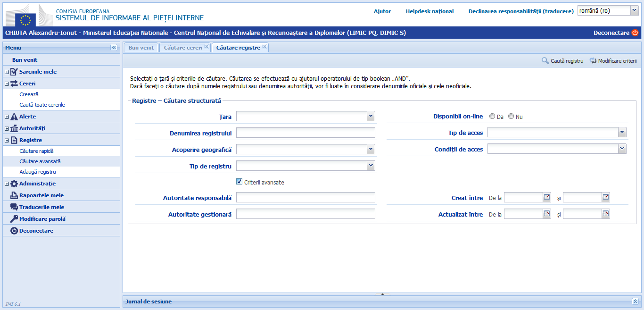
Task: Expand the Sarcinile mele menu section
Action: tap(7, 72)
